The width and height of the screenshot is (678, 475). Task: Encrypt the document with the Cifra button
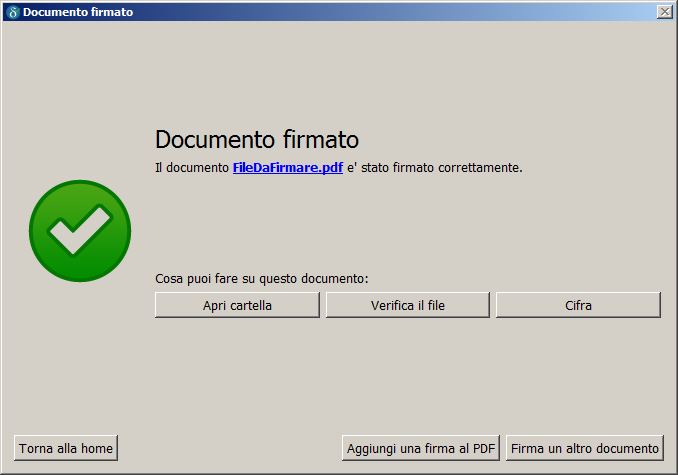point(578,305)
